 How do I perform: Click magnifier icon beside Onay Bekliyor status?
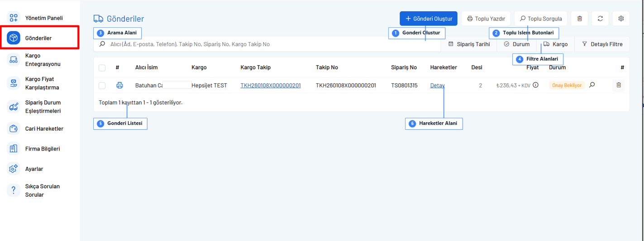pos(592,85)
